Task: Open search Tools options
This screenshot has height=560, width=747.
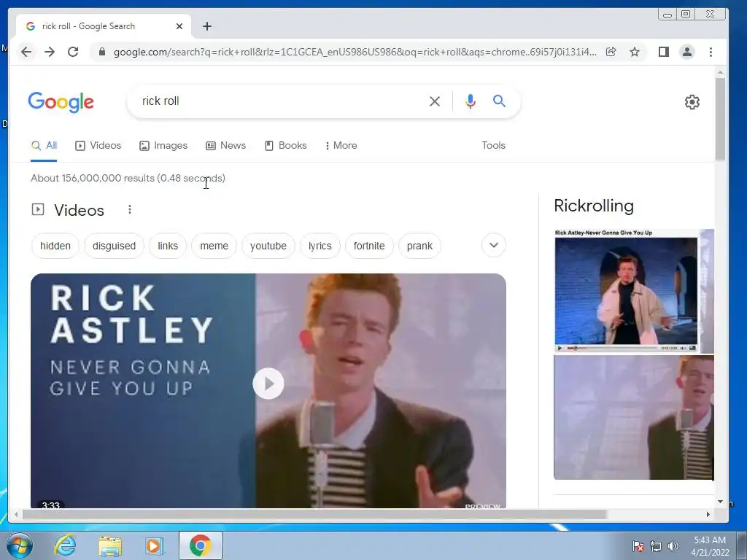Action: click(x=494, y=146)
